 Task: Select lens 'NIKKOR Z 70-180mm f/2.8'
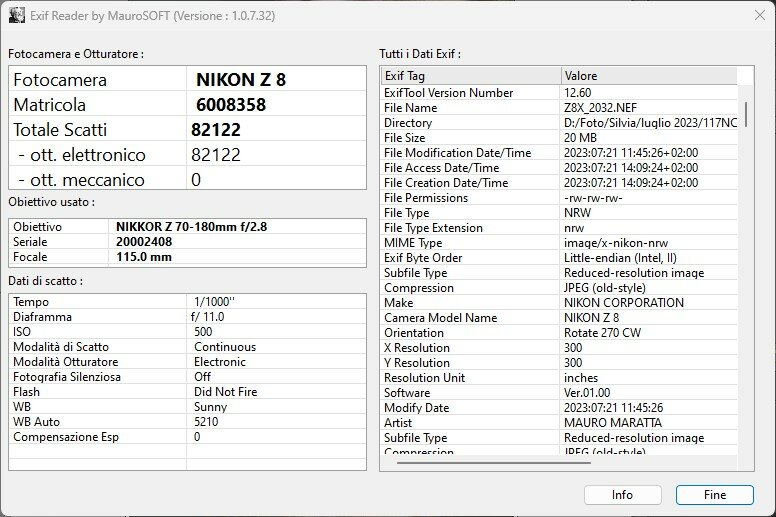coord(192,227)
